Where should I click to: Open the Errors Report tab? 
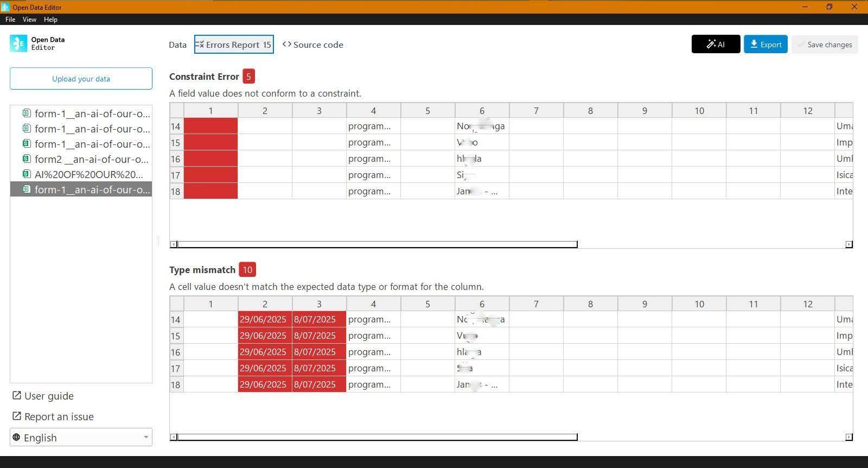click(x=234, y=45)
